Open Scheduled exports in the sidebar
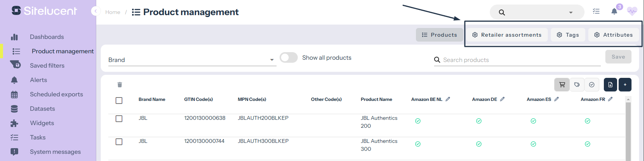644x161 pixels. point(56,94)
